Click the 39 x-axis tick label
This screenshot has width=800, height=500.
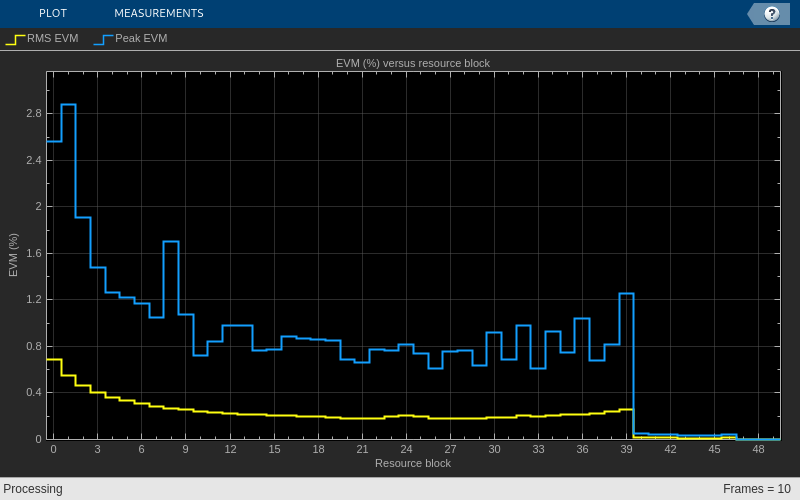pyautogui.click(x=627, y=449)
